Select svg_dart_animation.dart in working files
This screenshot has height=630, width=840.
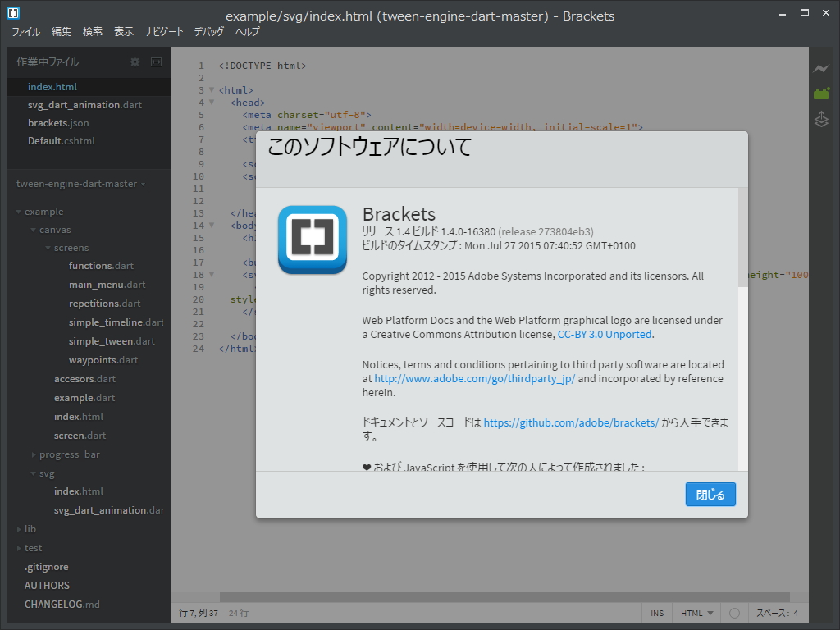[83, 105]
